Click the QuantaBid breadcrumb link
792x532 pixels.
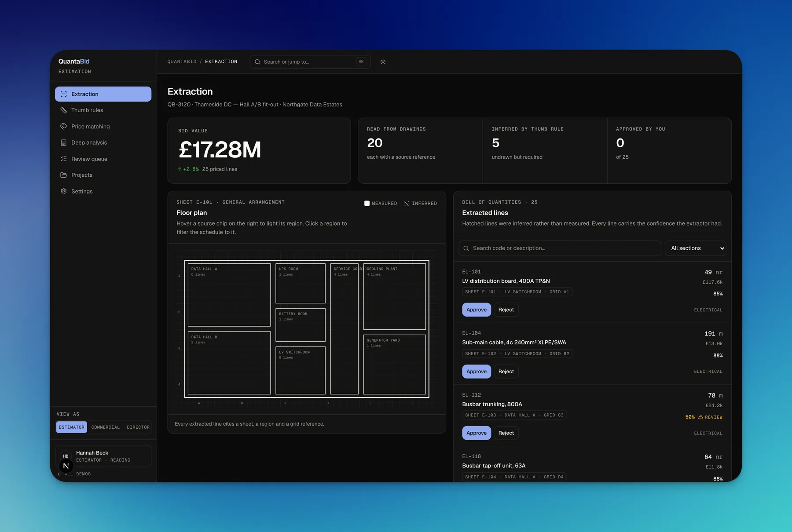click(x=182, y=62)
